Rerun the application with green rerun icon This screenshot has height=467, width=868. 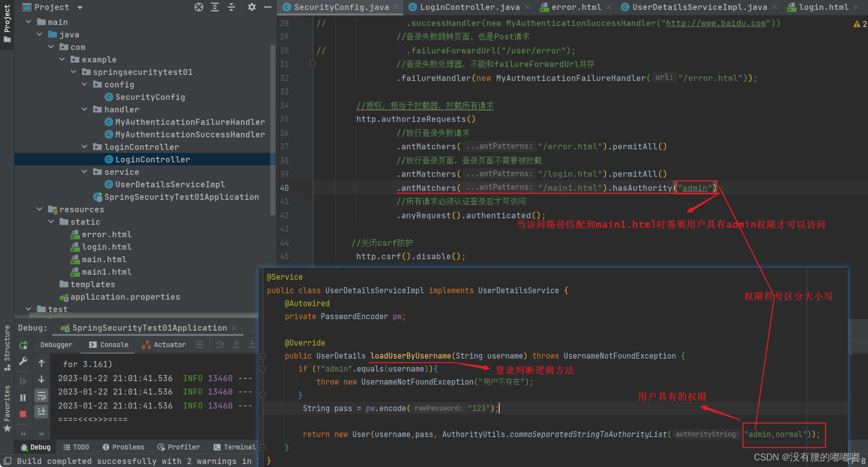[23, 345]
